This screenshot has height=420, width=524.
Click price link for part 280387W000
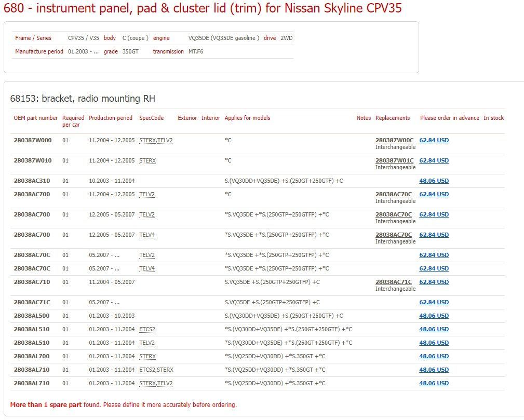coord(434,140)
